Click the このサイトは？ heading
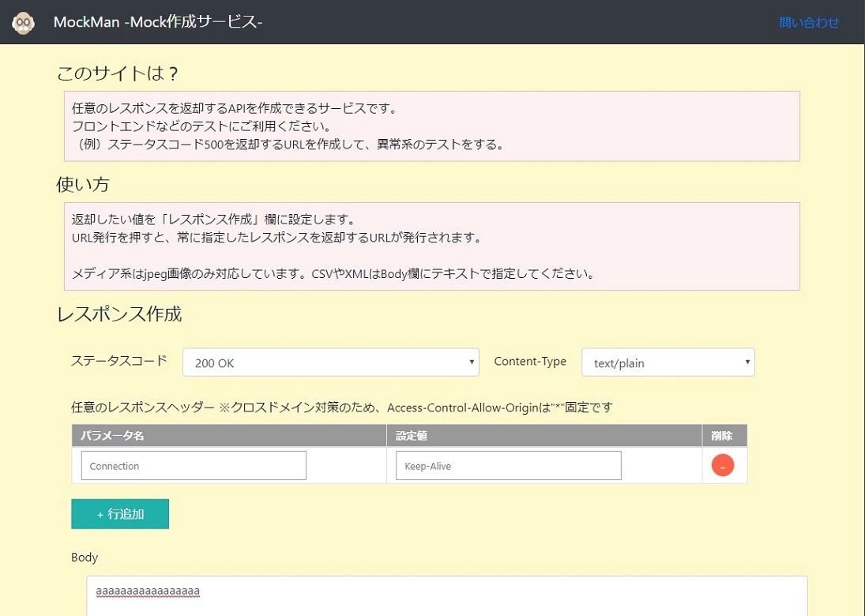865x616 pixels. (118, 74)
